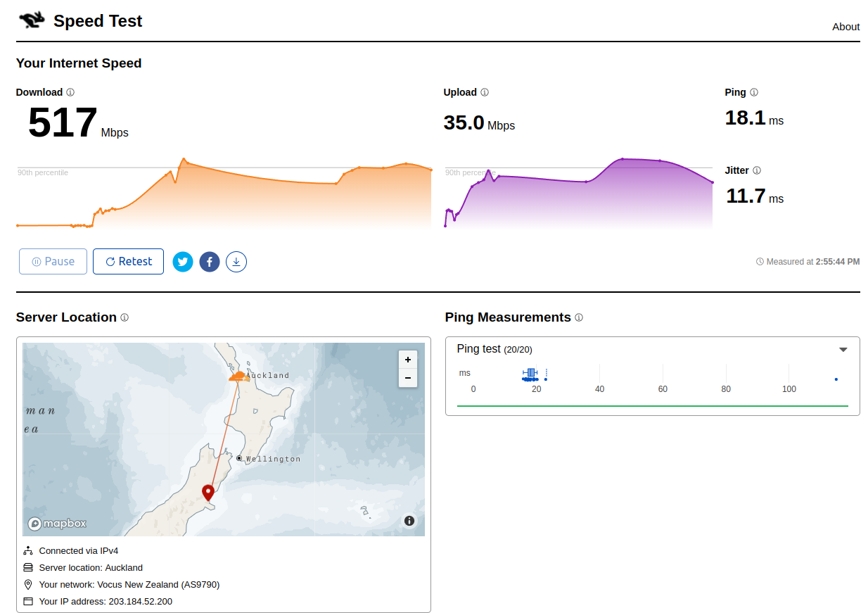Click the orange Auckland server marker
The width and height of the screenshot is (868, 613).
pyautogui.click(x=239, y=376)
